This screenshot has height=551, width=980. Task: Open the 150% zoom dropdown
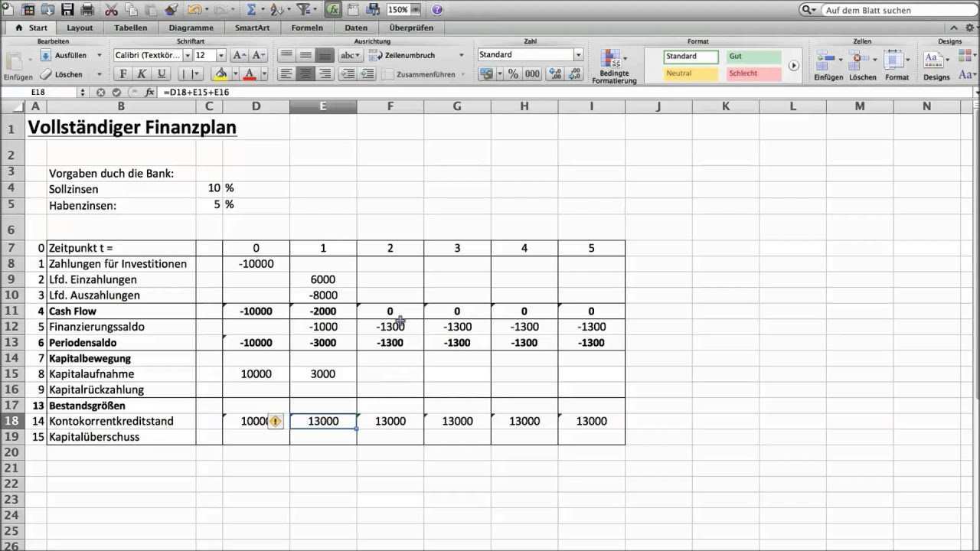pyautogui.click(x=416, y=10)
